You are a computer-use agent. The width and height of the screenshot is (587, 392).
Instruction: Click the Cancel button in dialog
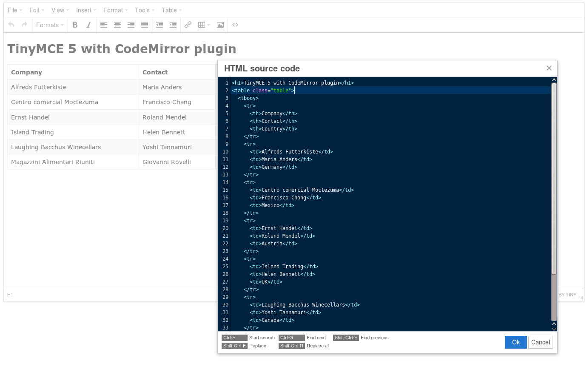(x=540, y=342)
